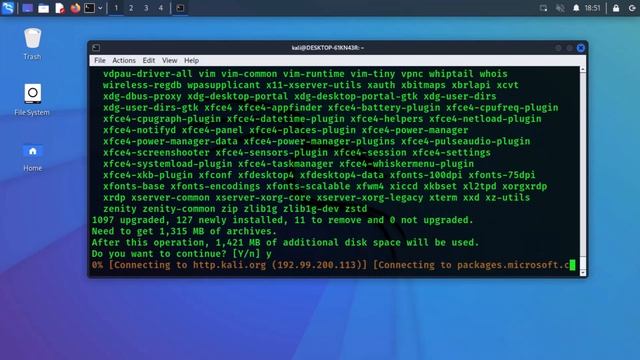Image resolution: width=640 pixels, height=360 pixels.
Task: Switch to workspace 4
Action: (x=161, y=8)
